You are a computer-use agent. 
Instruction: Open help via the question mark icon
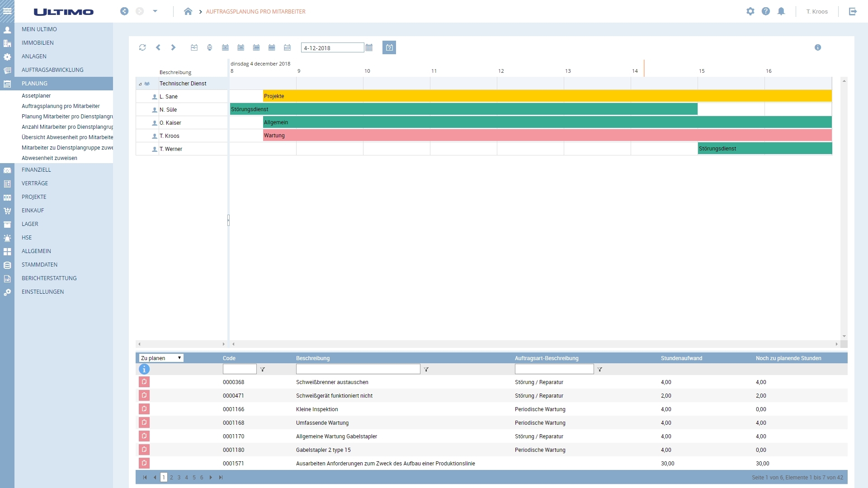pyautogui.click(x=766, y=11)
